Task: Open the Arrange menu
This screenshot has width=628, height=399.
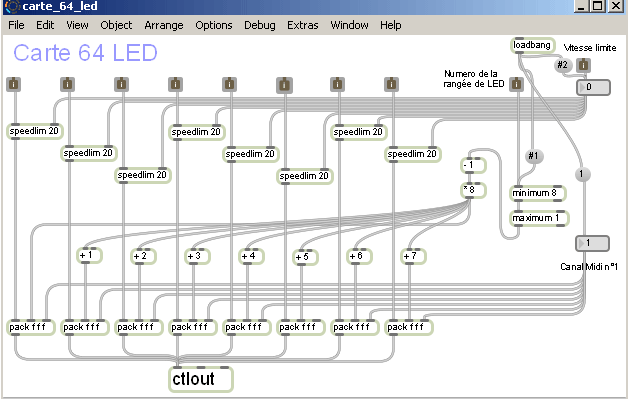Action: coord(164,25)
